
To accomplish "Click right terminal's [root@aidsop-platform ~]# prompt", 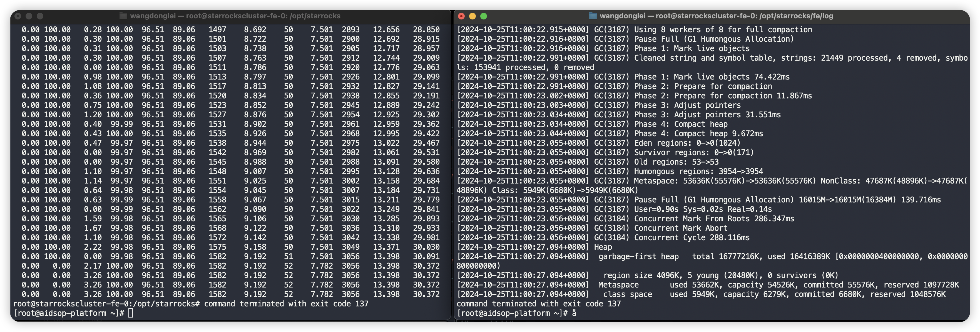I will (512, 313).
